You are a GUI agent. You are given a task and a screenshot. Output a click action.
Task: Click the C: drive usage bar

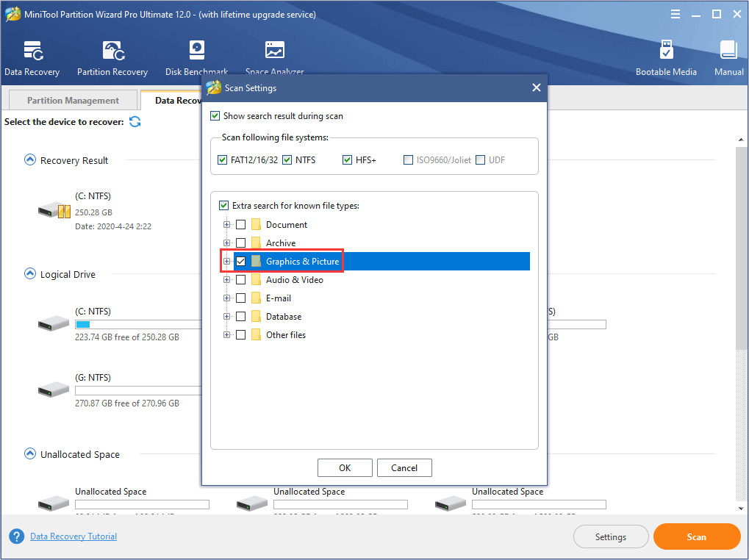point(138,325)
